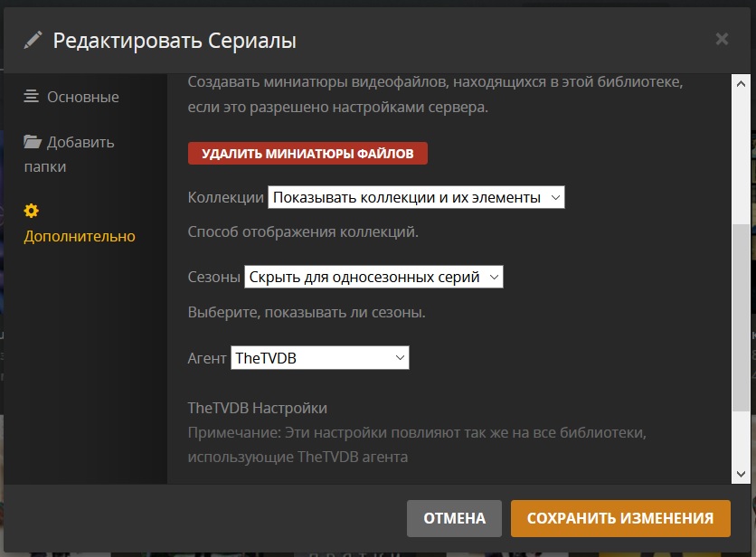Viewport: 756px width, 557px height.
Task: Click the gear icon above Дополнительно
Action: (32, 211)
